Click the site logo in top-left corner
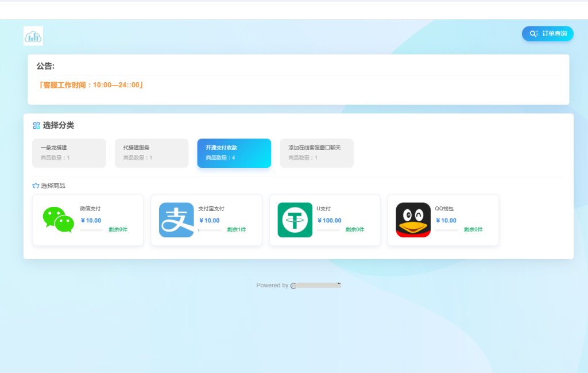 click(x=33, y=36)
